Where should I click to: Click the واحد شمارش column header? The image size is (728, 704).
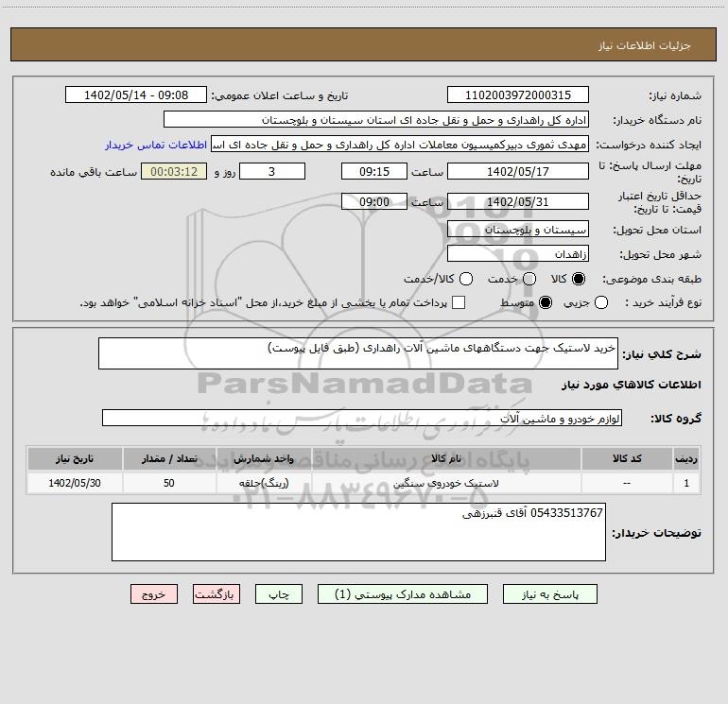click(264, 459)
